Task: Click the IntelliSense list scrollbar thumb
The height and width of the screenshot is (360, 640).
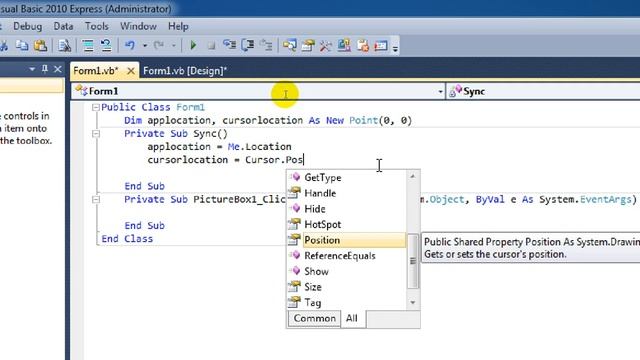Action: pyautogui.click(x=413, y=261)
